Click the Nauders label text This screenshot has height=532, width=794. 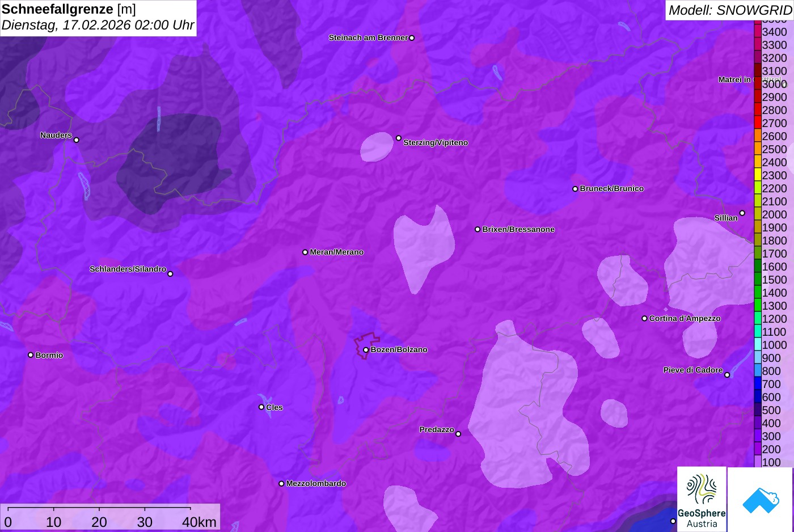[x=56, y=136]
